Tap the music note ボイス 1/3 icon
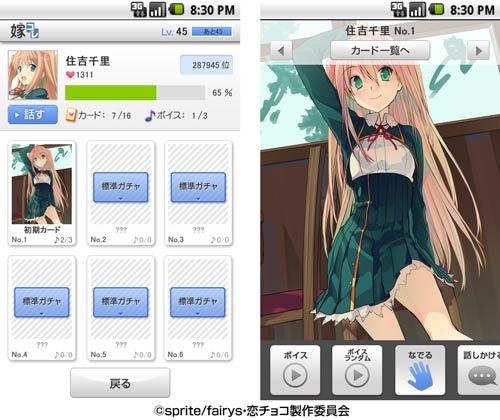Screen dimensions: 500x420 point(150,115)
